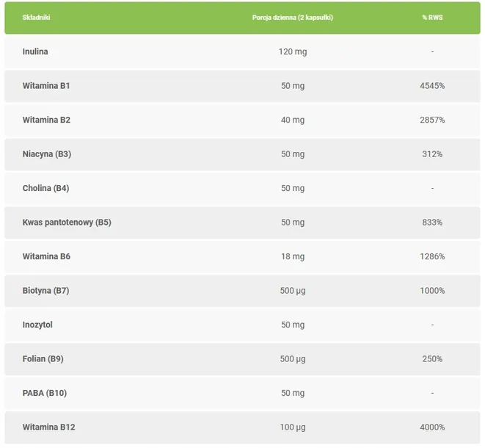
Task: Click the Biotyna (B7) label
Action: (45, 290)
